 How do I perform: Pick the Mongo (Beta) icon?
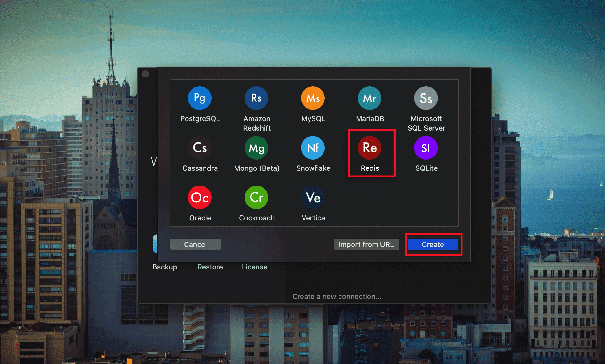pyautogui.click(x=256, y=148)
